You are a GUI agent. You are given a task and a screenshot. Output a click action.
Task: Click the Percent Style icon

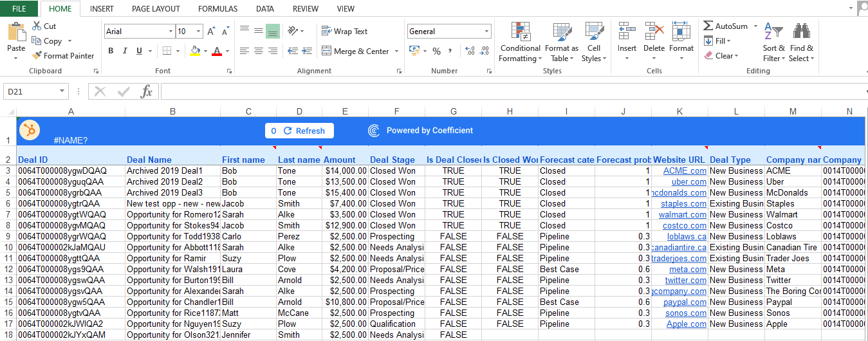(436, 51)
